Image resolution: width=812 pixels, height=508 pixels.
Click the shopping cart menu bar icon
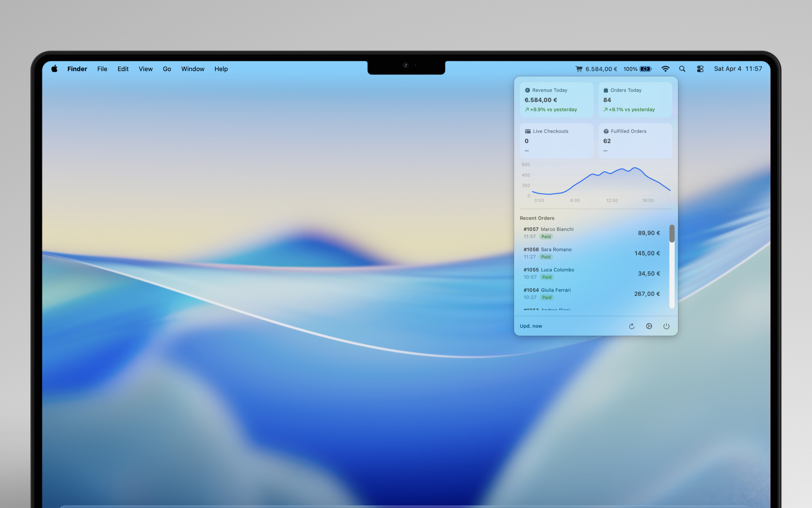[x=579, y=69]
